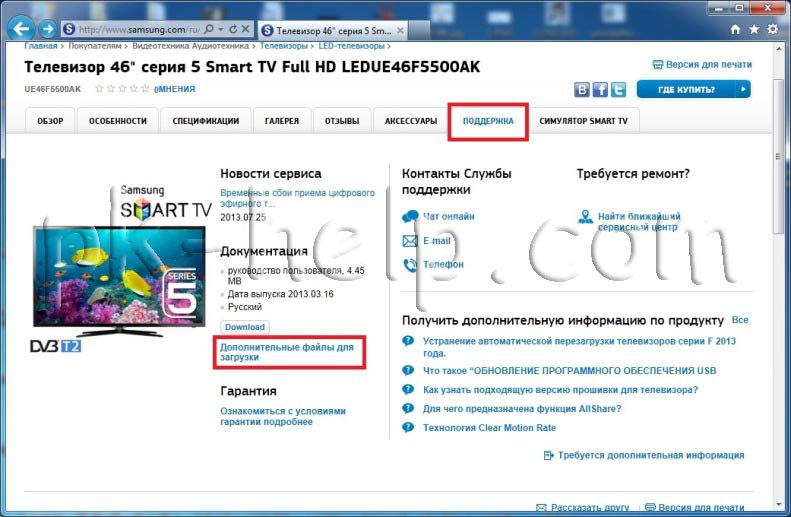Open breadcrumb link Главная

click(x=41, y=46)
